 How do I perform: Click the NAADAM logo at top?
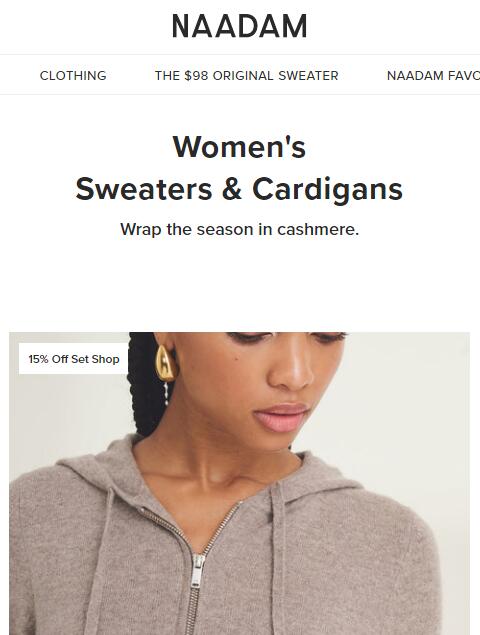[239, 27]
